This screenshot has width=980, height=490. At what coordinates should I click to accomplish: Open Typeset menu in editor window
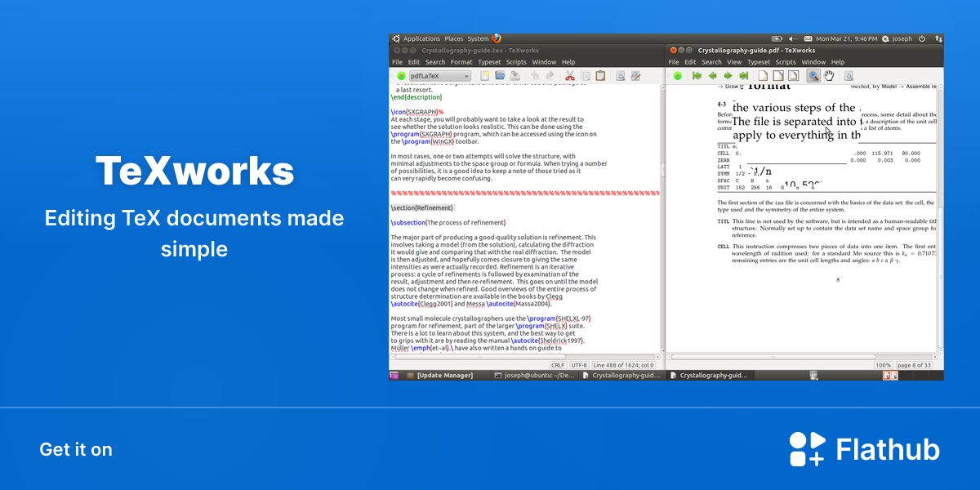[x=489, y=62]
